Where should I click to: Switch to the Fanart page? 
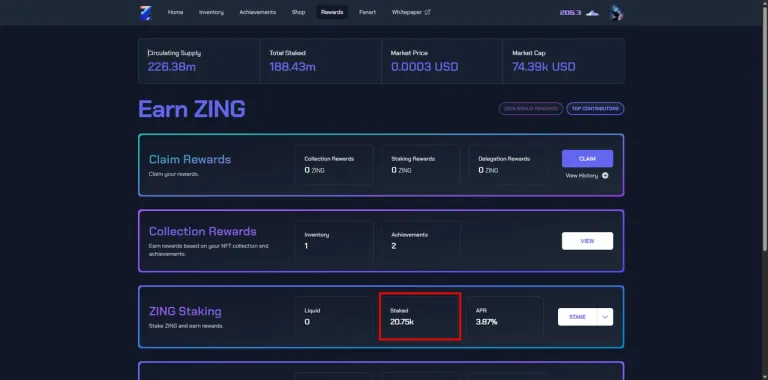(367, 12)
